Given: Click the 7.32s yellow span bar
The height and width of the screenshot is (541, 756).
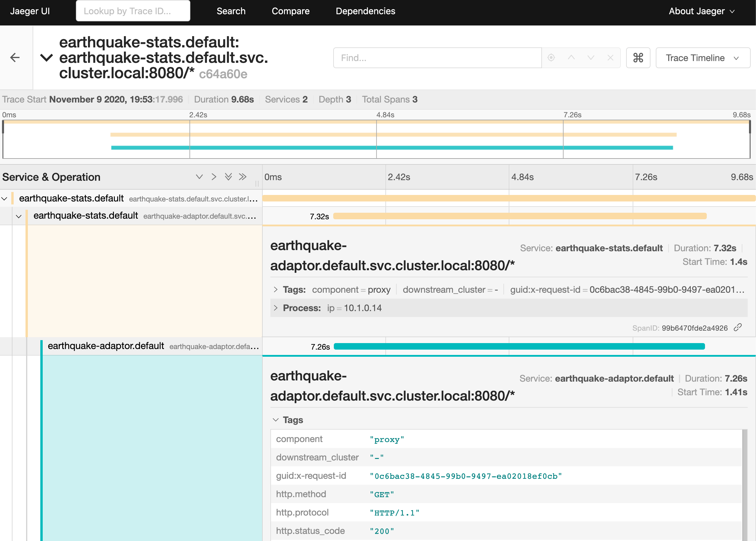Looking at the screenshot, I should click(x=520, y=216).
